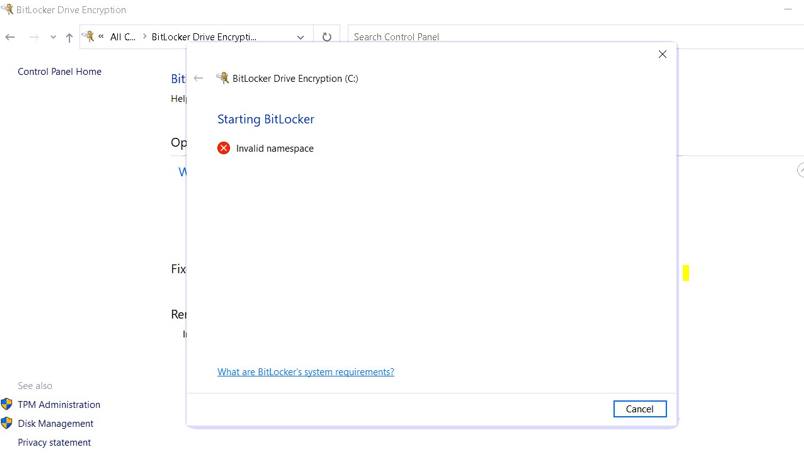Click the BitLocker icon in window title bar
The image size is (804, 455).
(x=7, y=9)
